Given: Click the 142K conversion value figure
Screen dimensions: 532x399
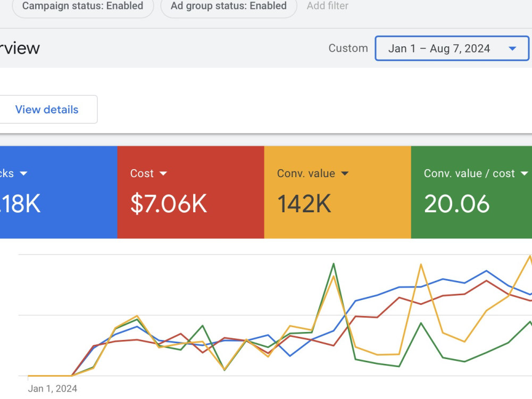Looking at the screenshot, I should point(304,204).
